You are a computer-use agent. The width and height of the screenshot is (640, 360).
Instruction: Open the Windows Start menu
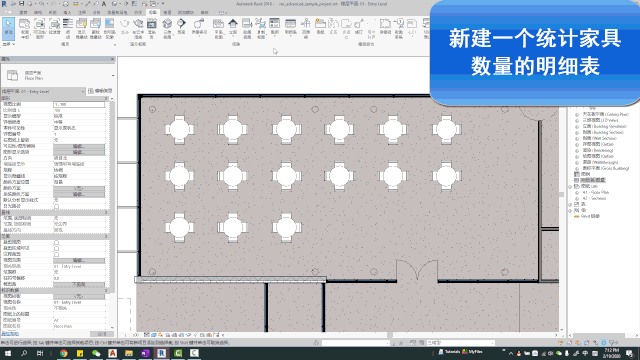(x=7, y=353)
